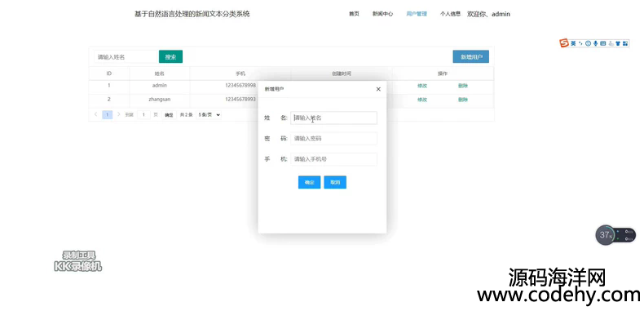
Task: Open the Sogou toolbox grid icon
Action: (625, 43)
